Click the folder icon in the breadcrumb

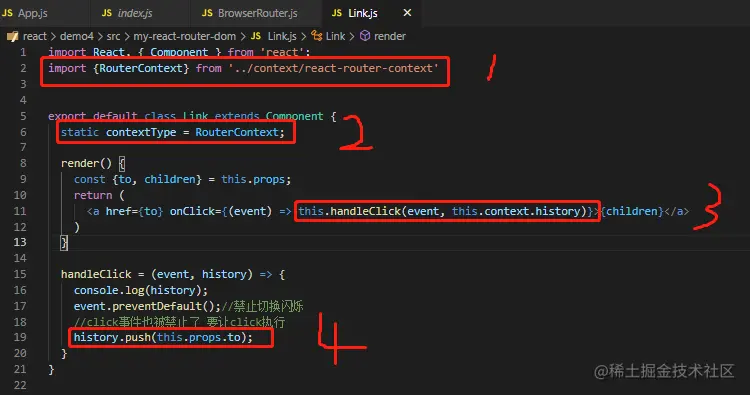coord(12,36)
